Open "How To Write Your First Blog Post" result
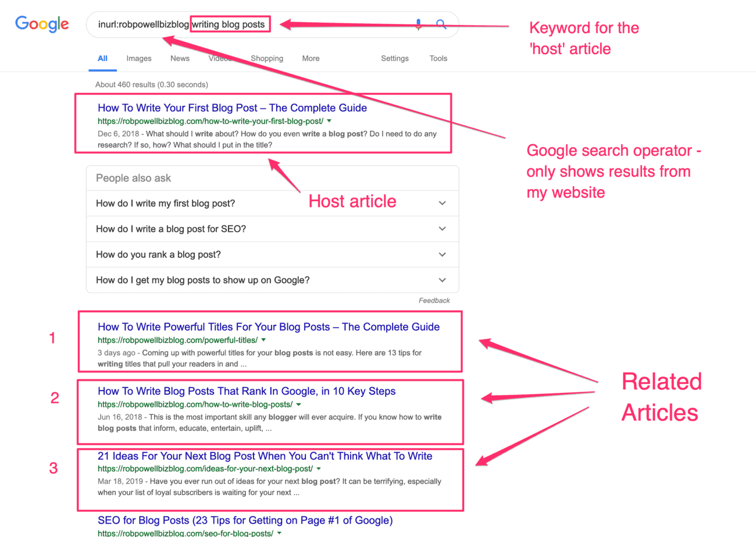 pyautogui.click(x=232, y=108)
